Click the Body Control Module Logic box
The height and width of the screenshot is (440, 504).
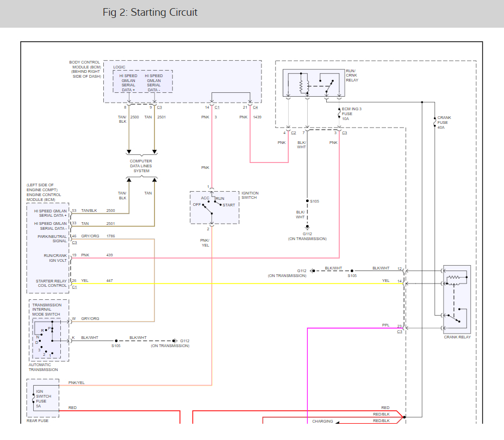(x=142, y=81)
